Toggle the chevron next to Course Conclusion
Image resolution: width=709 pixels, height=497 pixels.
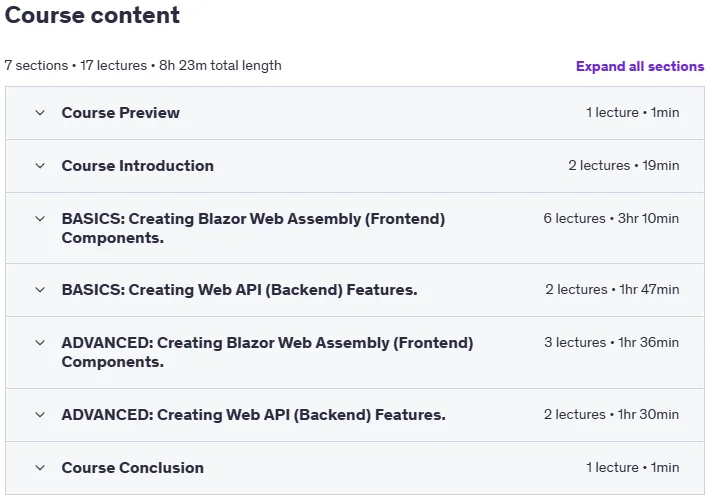point(40,468)
